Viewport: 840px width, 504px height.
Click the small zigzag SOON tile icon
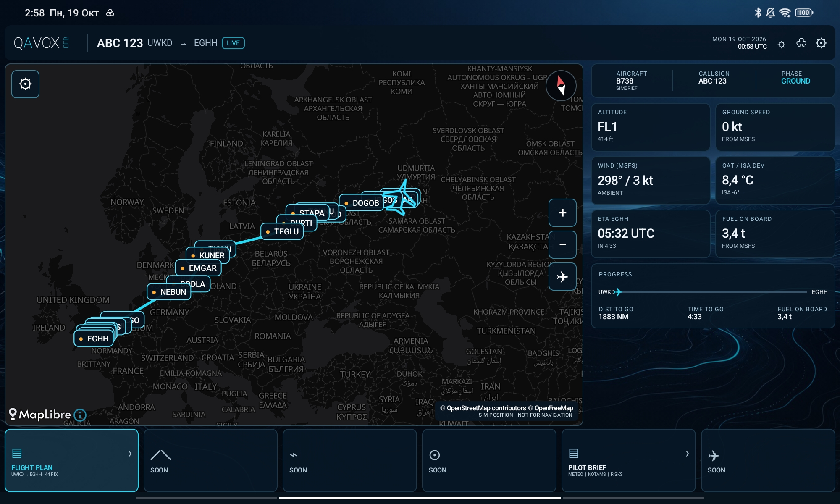click(x=294, y=455)
